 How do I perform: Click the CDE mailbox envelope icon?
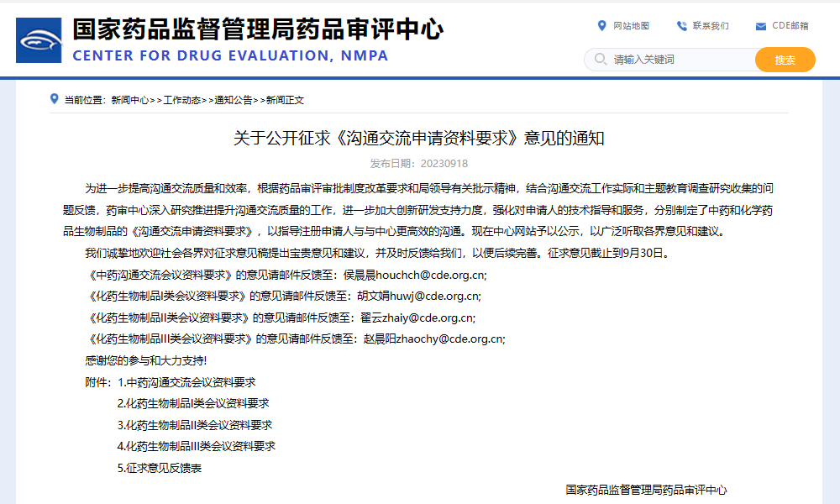pos(761,26)
